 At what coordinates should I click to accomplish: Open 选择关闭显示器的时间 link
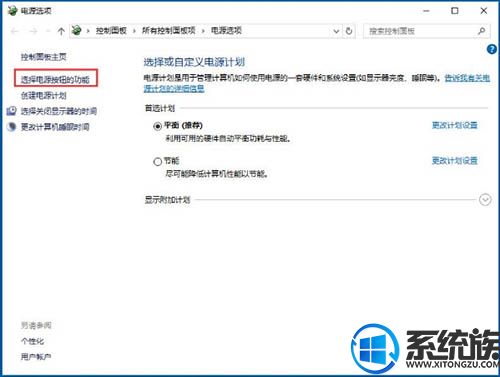point(59,111)
